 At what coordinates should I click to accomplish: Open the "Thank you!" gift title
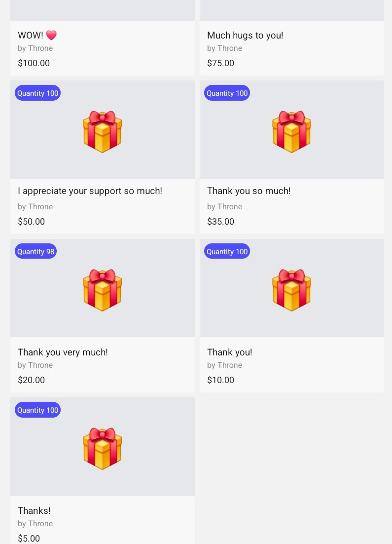(x=229, y=352)
